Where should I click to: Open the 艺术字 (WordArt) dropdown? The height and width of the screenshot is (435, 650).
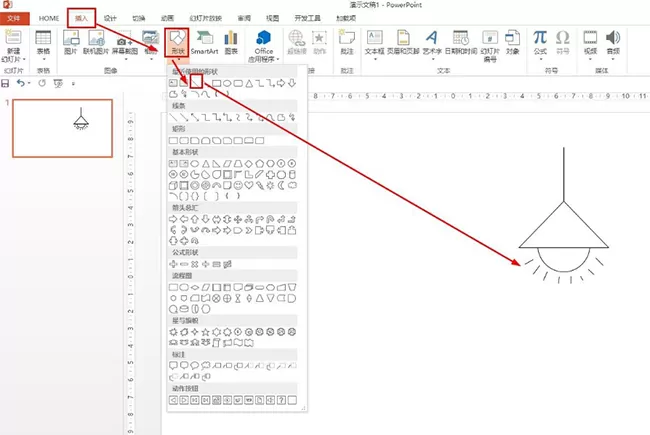[432, 45]
